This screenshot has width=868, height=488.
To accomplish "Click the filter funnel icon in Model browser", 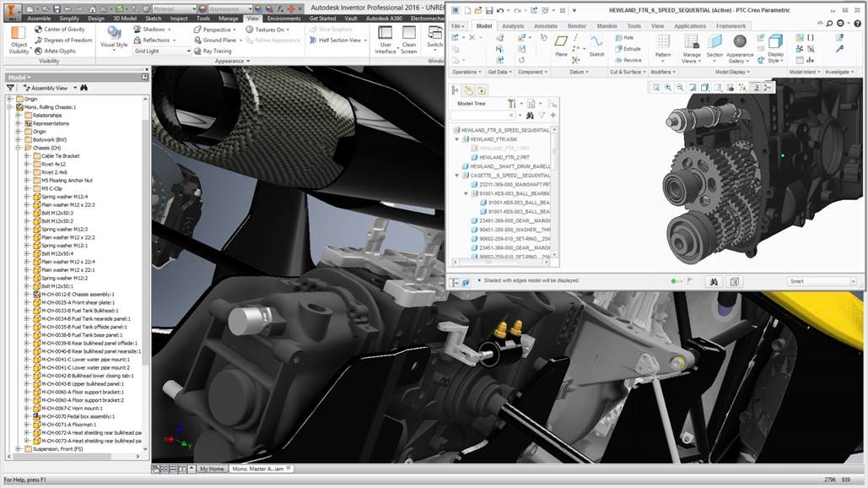I will (x=10, y=88).
